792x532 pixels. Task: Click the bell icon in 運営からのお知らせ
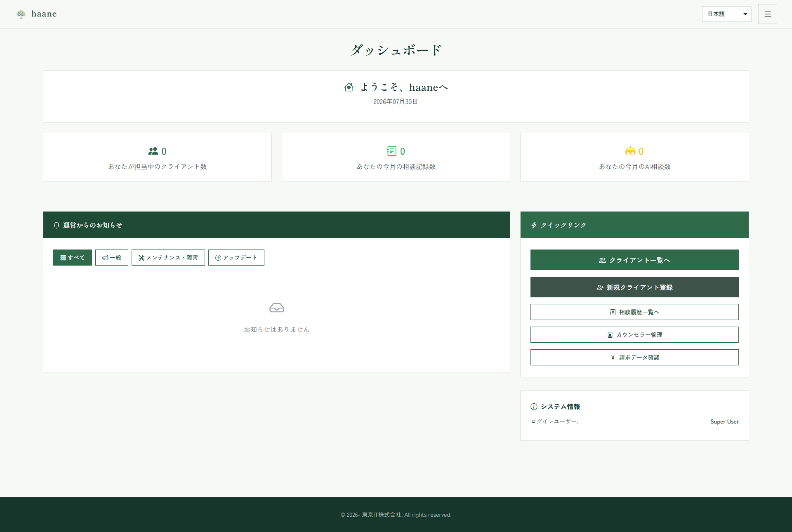[57, 225]
